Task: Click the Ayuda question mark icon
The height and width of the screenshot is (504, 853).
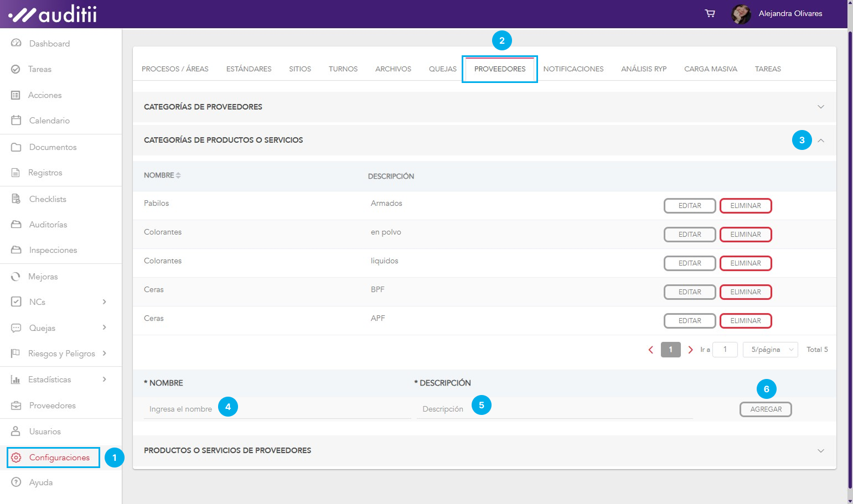Action: point(16,482)
